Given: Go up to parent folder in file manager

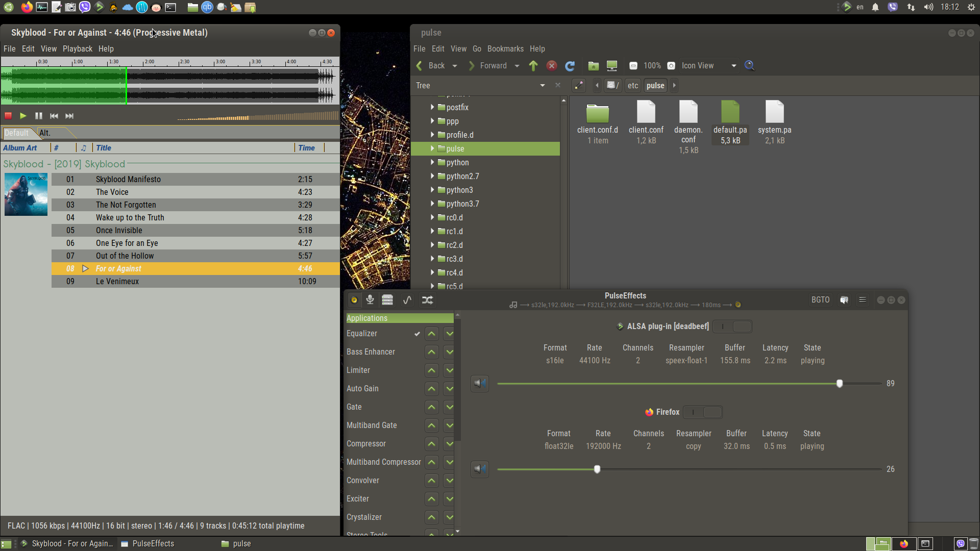Looking at the screenshot, I should tap(533, 66).
